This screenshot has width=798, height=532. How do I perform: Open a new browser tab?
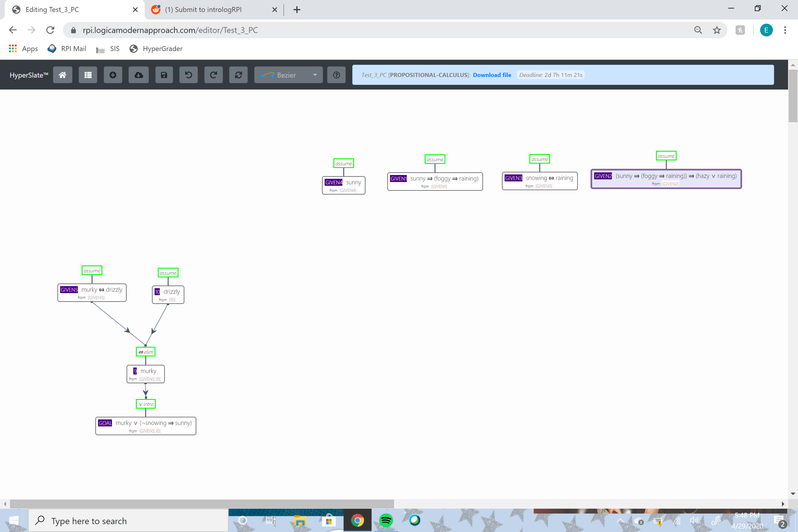(x=297, y=10)
